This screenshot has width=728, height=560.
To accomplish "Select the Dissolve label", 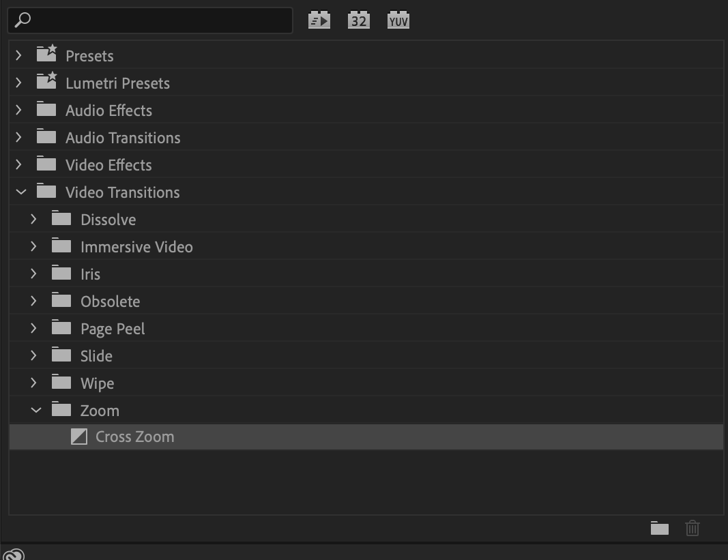I will [108, 220].
